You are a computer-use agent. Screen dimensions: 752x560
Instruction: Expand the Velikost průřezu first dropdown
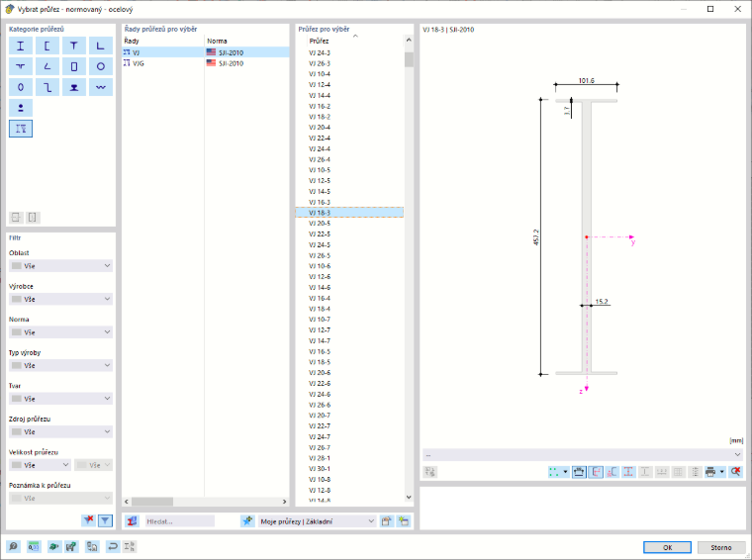tap(41, 465)
